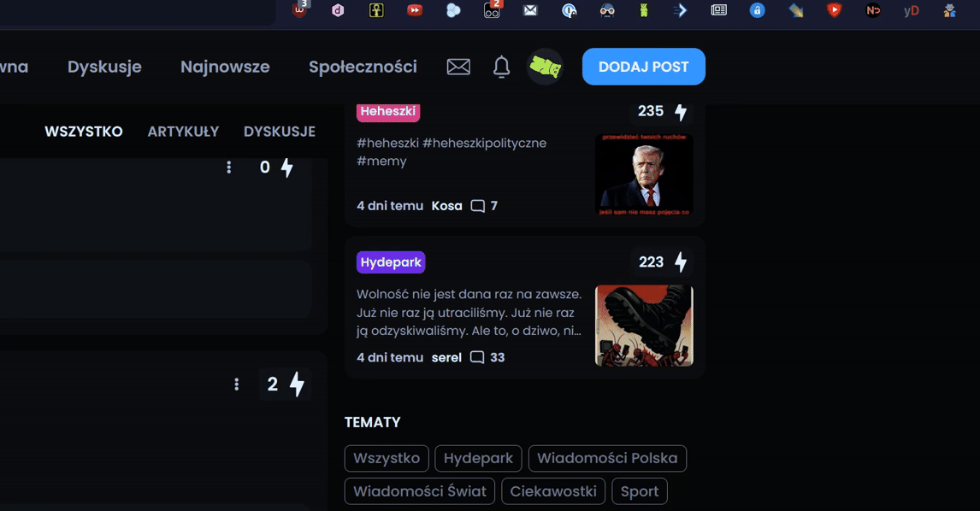Open the boot and ants thumbnail image
Viewport: 980px width, 511px height.
click(645, 326)
